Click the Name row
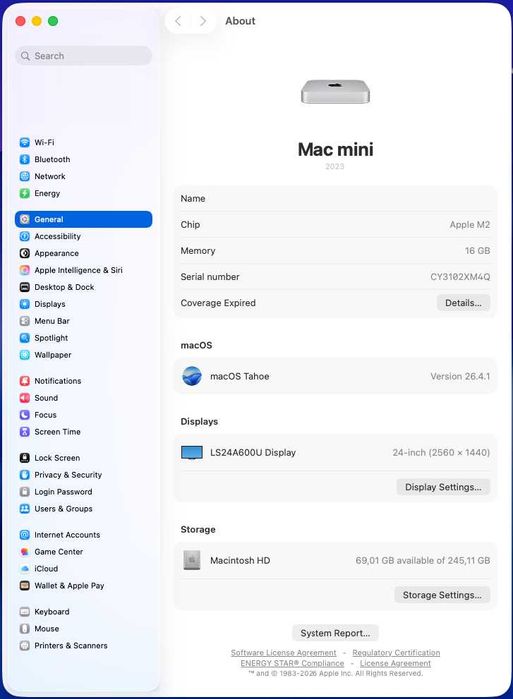The image size is (513, 699). pyautogui.click(x=335, y=198)
